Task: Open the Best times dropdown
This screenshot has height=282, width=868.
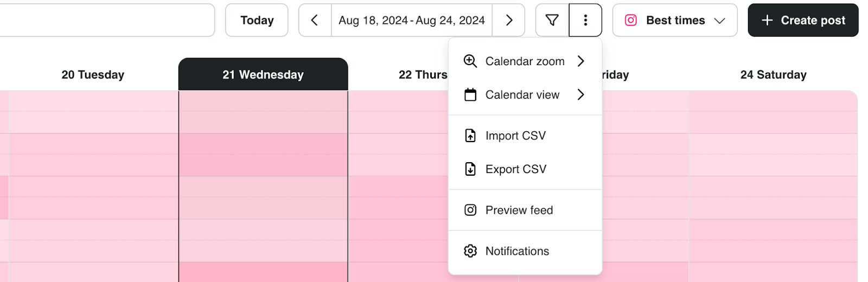Action: pyautogui.click(x=675, y=20)
